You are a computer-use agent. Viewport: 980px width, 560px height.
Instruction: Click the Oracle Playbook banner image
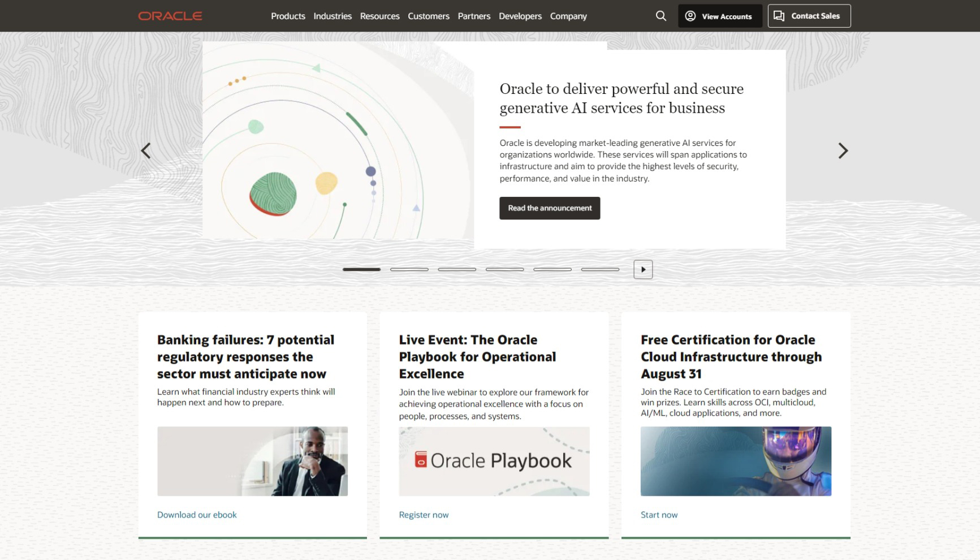[x=494, y=461]
